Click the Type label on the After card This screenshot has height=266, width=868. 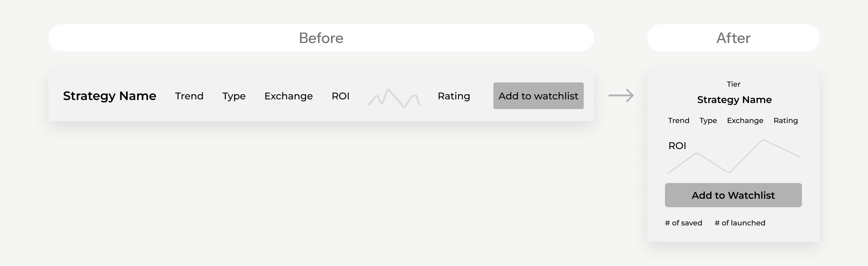pyautogui.click(x=708, y=121)
